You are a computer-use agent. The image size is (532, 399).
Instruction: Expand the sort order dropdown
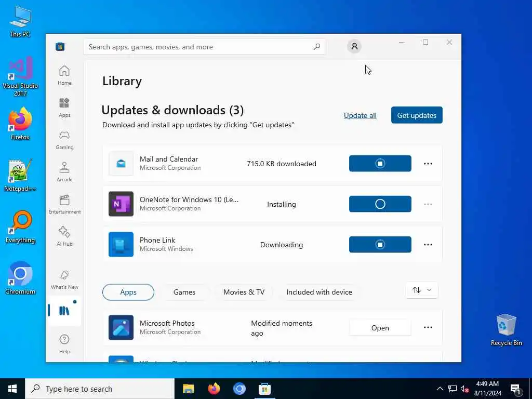point(422,290)
